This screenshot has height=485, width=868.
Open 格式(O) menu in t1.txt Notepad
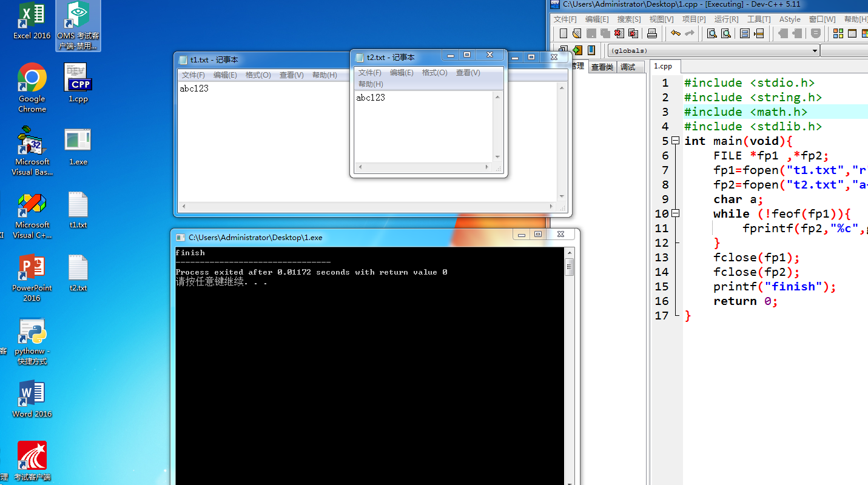[x=258, y=75]
